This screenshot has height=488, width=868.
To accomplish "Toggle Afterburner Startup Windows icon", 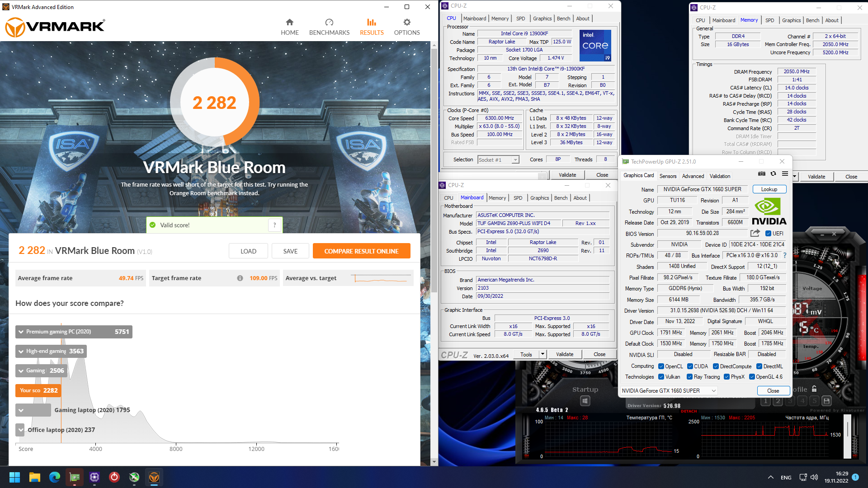I will pos(585,401).
